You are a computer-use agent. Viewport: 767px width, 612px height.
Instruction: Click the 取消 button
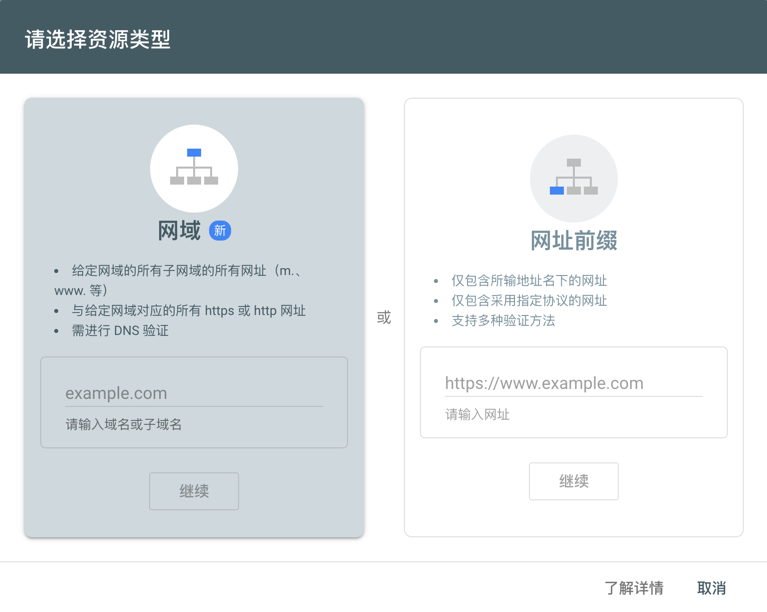point(711,588)
